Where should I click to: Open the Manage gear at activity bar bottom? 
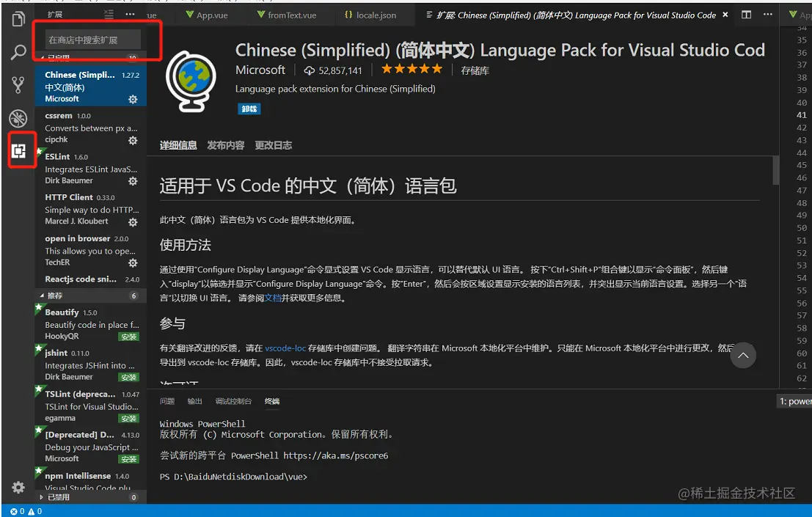tap(18, 487)
